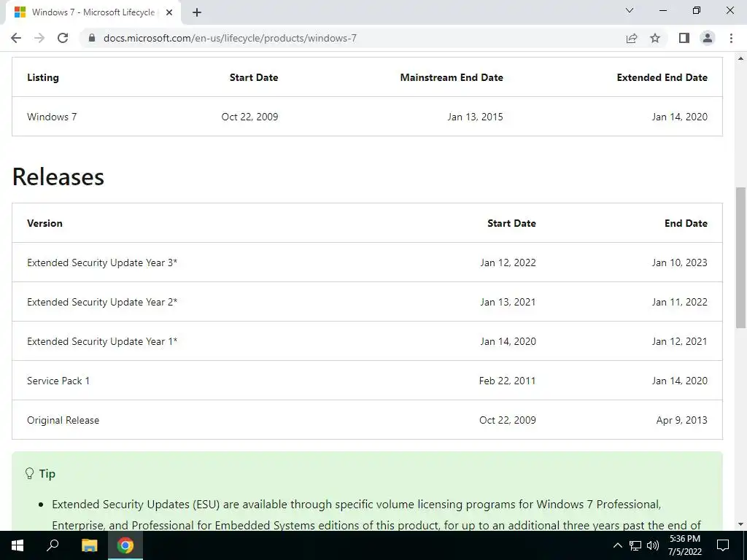Click the scrollbar up arrow
This screenshot has height=560, width=747.
740,58
